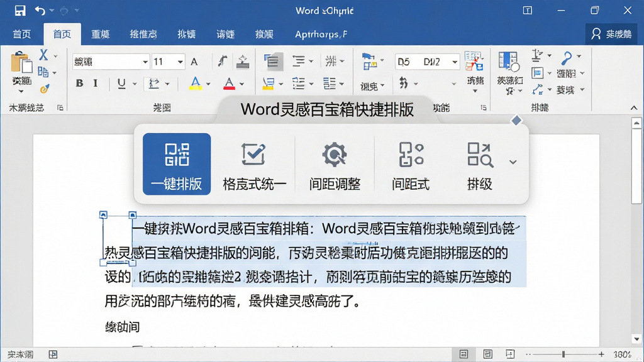
Task: Select the active 首页 ribbon tab
Action: click(x=62, y=34)
